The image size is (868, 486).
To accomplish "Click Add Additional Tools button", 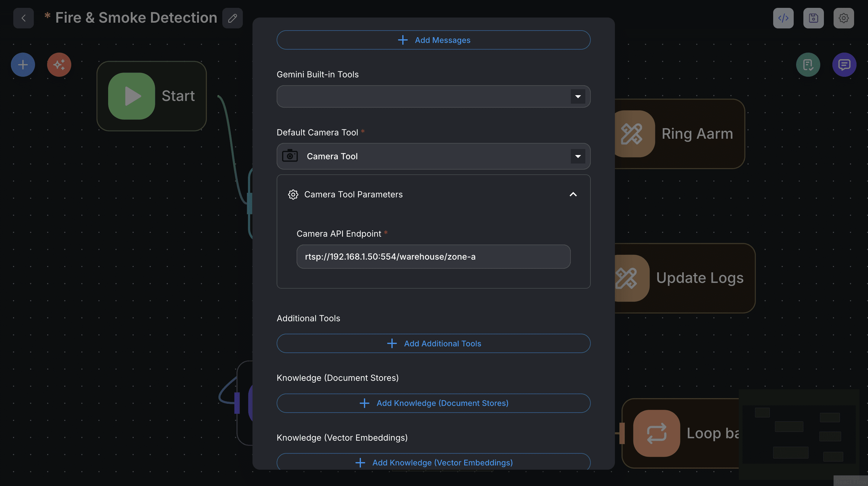I will click(x=433, y=343).
